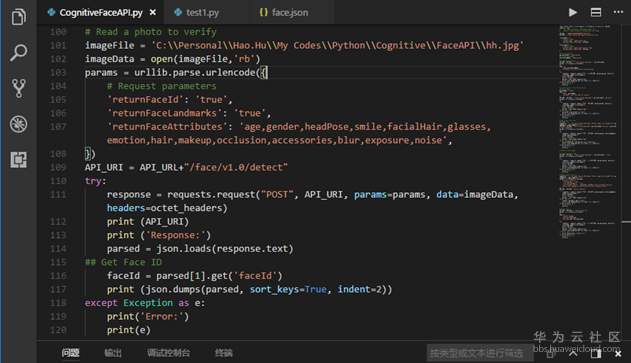Select the 输出 (Output) panel tab

pos(113,353)
